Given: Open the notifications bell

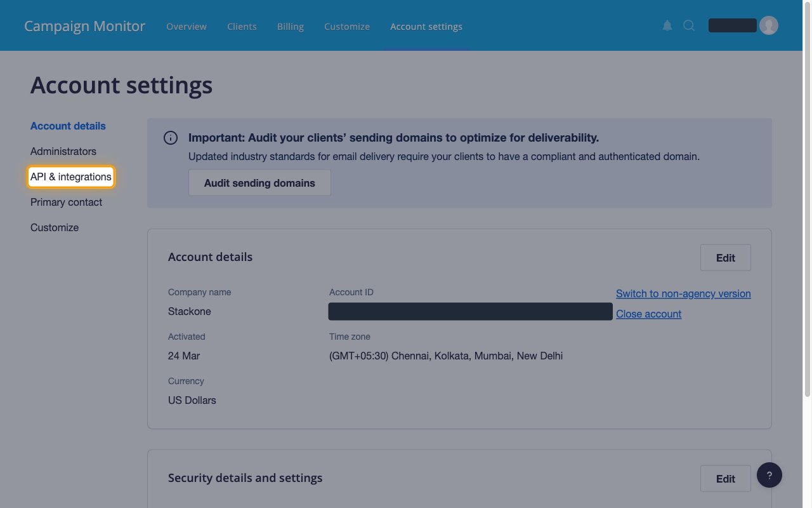Looking at the screenshot, I should pos(667,26).
